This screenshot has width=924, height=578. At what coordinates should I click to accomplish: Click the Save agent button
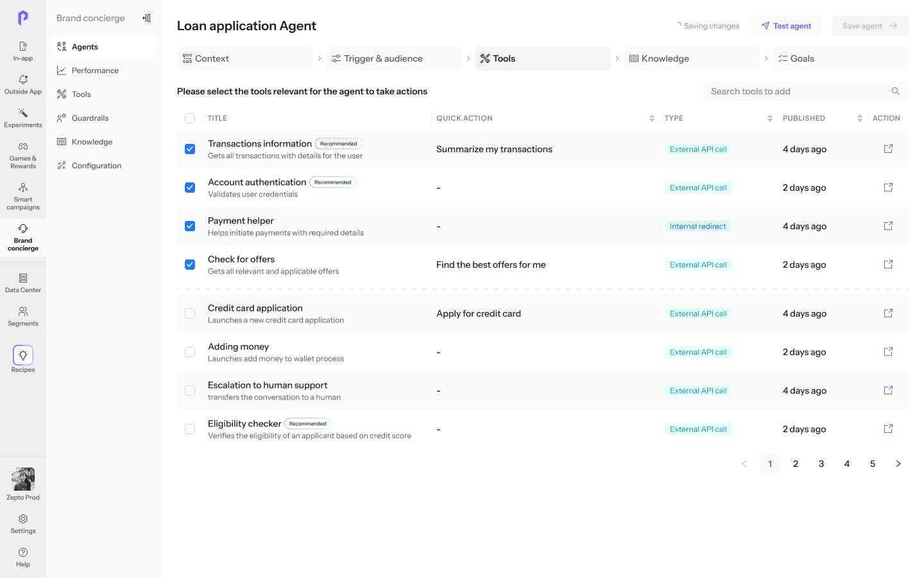coord(870,26)
